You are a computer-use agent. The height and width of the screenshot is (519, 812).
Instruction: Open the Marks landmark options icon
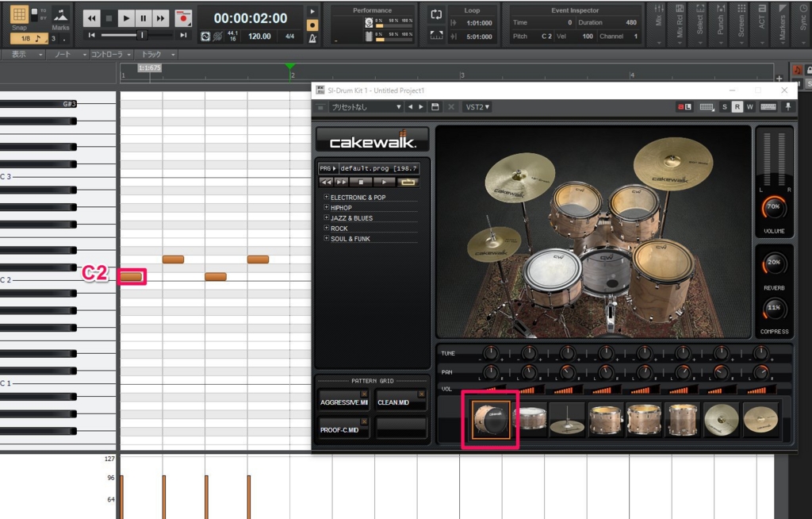coord(60,14)
